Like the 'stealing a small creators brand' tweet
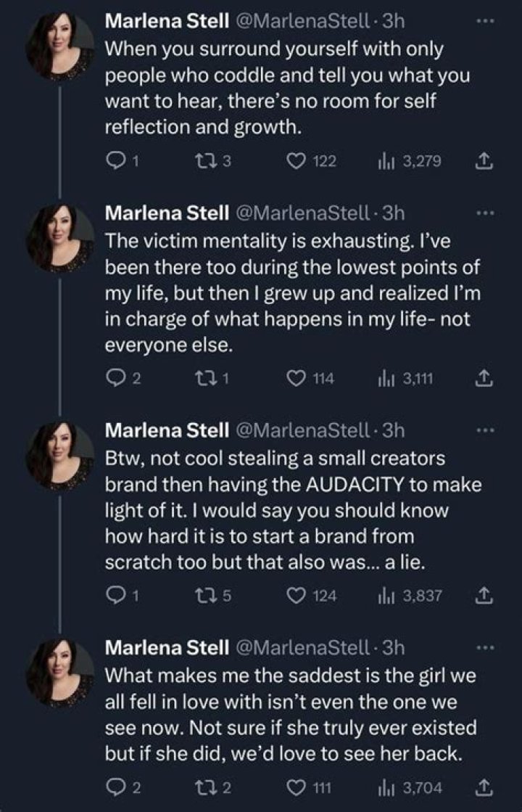Screen dimensions: 522x812 click(x=297, y=596)
